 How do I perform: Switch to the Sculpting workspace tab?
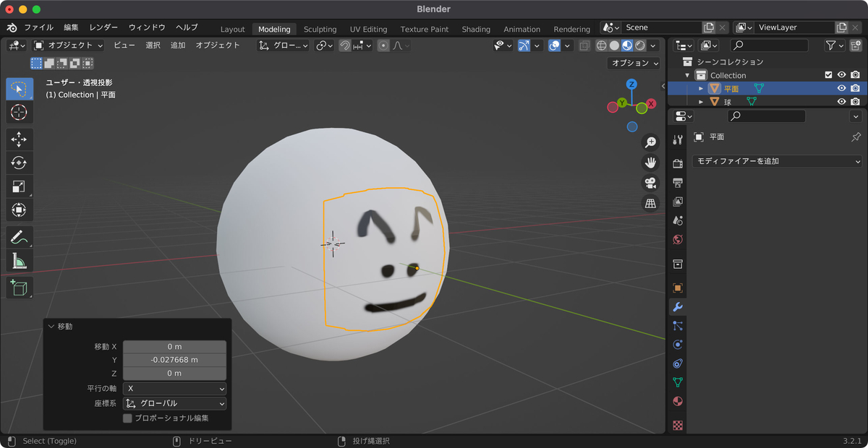(320, 29)
